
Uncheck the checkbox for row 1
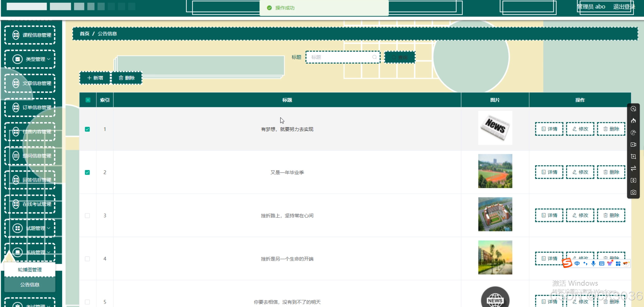(87, 129)
